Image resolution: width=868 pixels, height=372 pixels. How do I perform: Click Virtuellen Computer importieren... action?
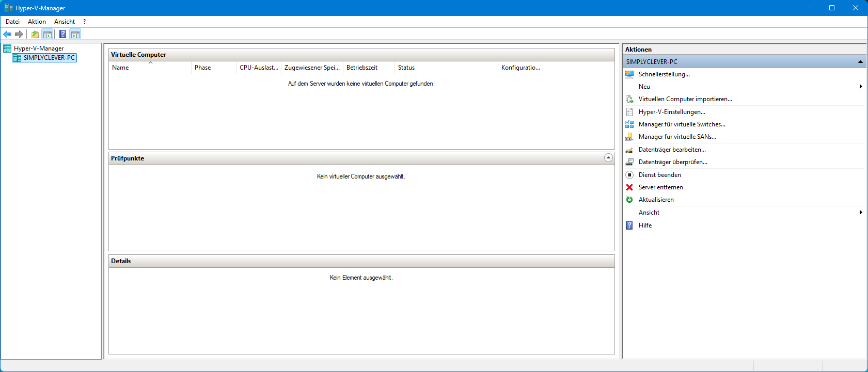pos(685,99)
